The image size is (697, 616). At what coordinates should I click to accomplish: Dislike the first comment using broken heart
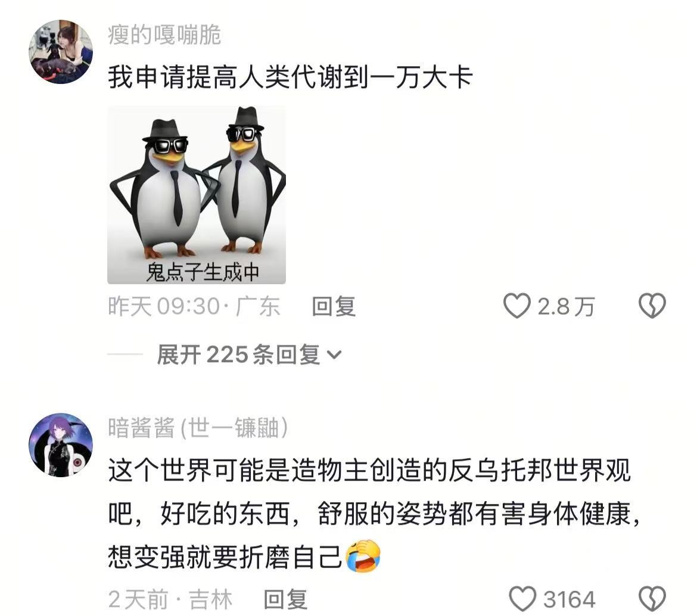pyautogui.click(x=652, y=306)
